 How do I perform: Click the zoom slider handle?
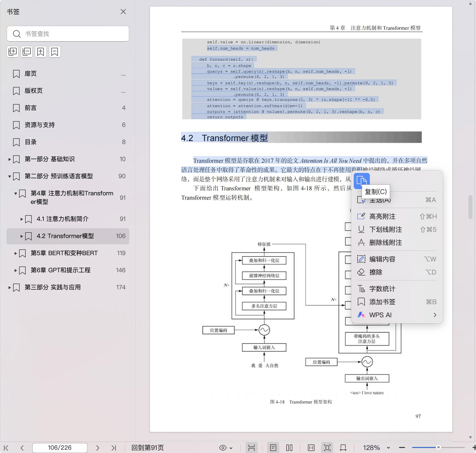438,447
